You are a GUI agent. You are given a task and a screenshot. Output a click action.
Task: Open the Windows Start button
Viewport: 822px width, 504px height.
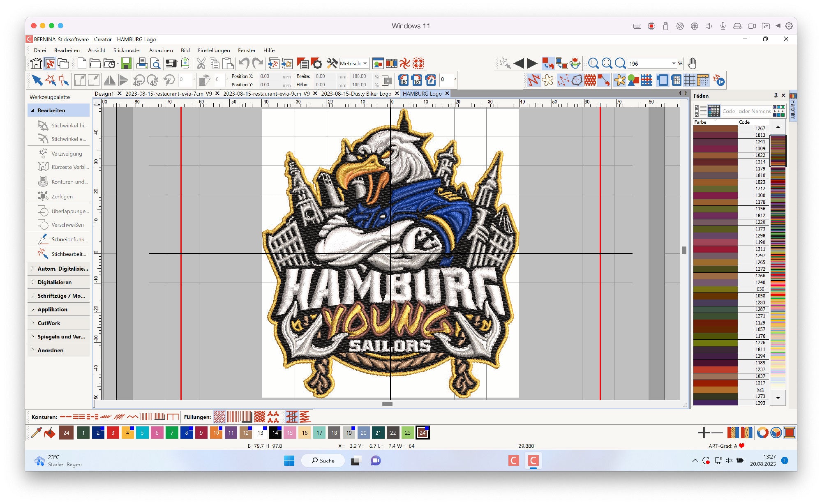[x=289, y=460]
